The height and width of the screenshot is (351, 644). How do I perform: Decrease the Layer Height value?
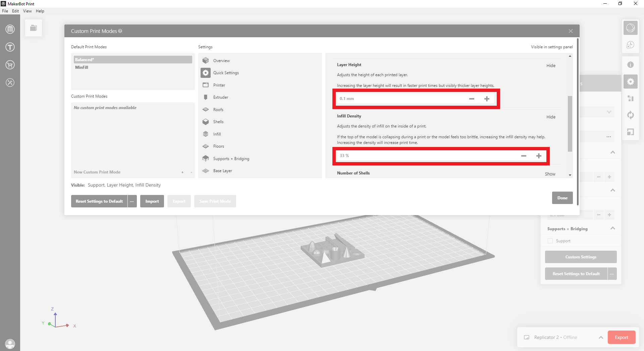[x=472, y=99]
